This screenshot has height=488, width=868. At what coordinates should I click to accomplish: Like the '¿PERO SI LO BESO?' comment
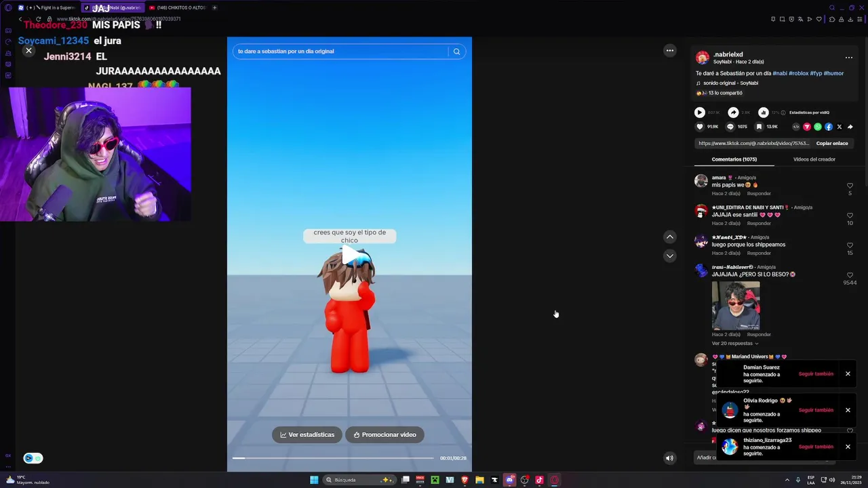click(x=850, y=275)
